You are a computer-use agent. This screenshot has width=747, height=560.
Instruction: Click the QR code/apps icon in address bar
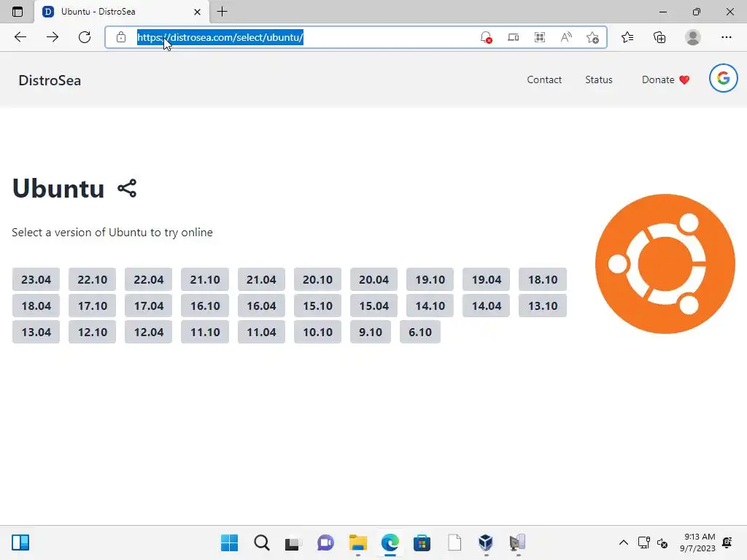(x=540, y=37)
